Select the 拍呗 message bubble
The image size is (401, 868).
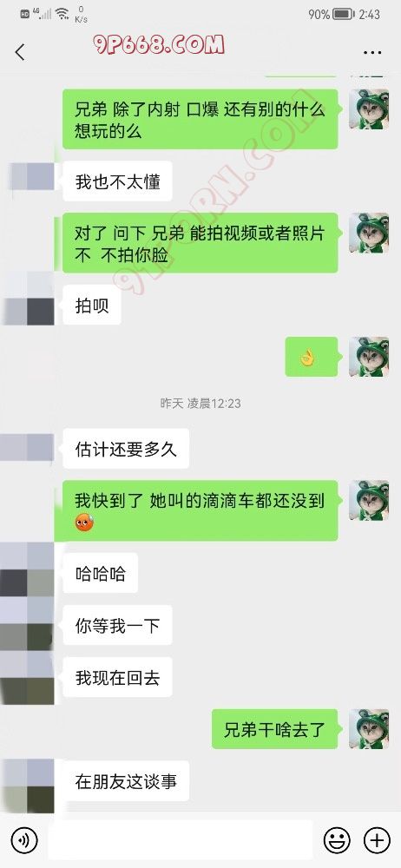[x=92, y=305]
